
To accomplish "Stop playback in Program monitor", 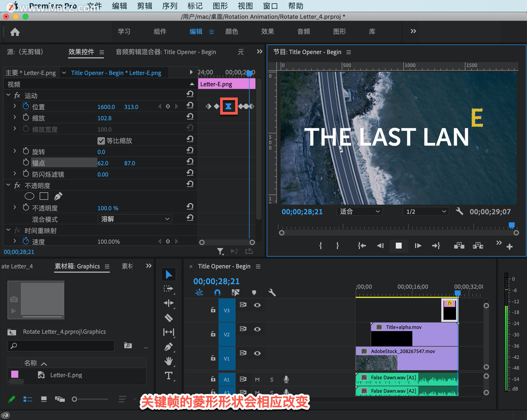I will 399,246.
